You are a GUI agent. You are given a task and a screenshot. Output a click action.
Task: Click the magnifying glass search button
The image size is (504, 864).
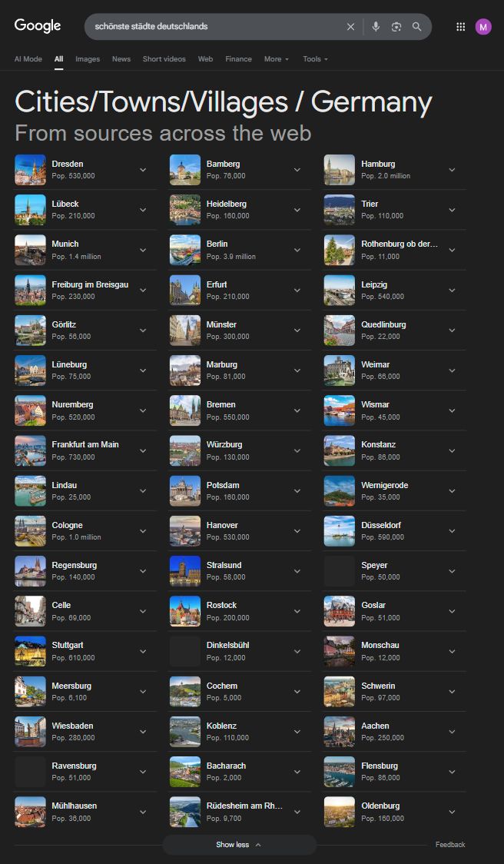point(417,27)
